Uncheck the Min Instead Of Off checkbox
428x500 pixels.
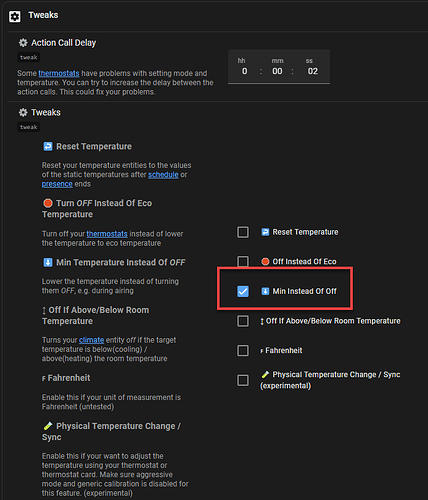click(x=243, y=291)
